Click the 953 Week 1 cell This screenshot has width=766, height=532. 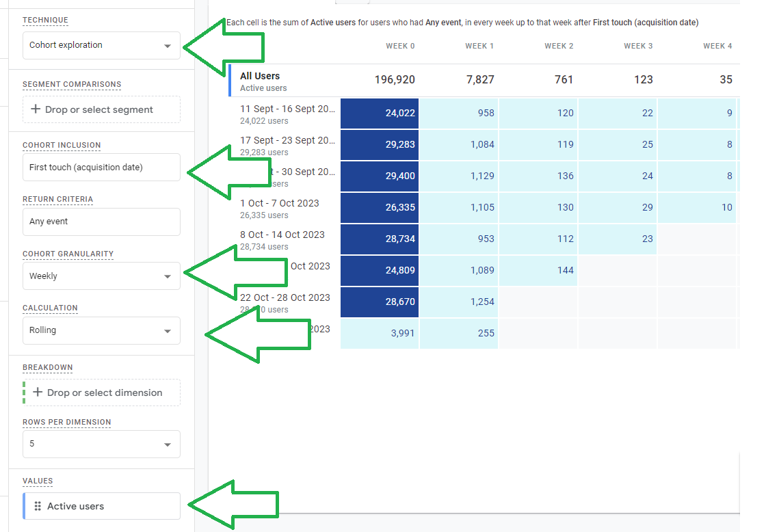click(459, 239)
